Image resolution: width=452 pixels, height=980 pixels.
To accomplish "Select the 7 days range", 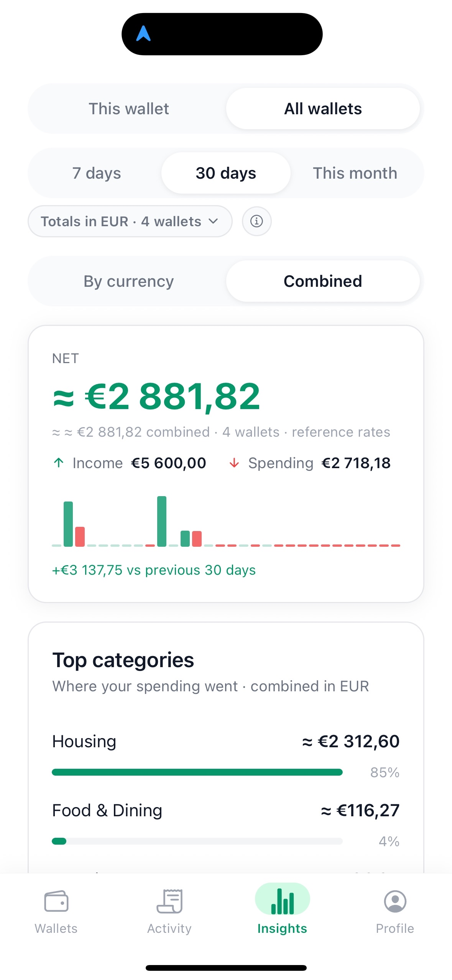I will click(x=97, y=173).
